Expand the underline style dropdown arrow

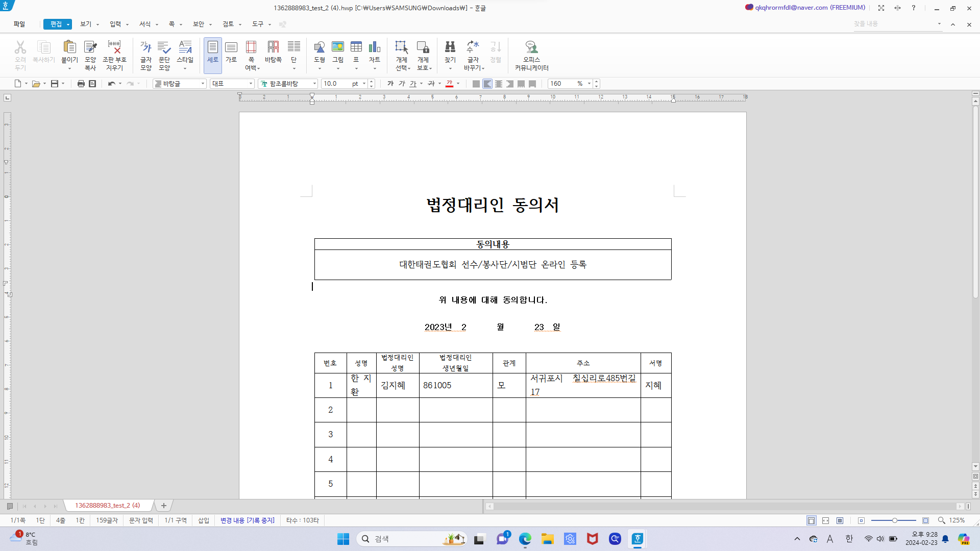click(422, 84)
